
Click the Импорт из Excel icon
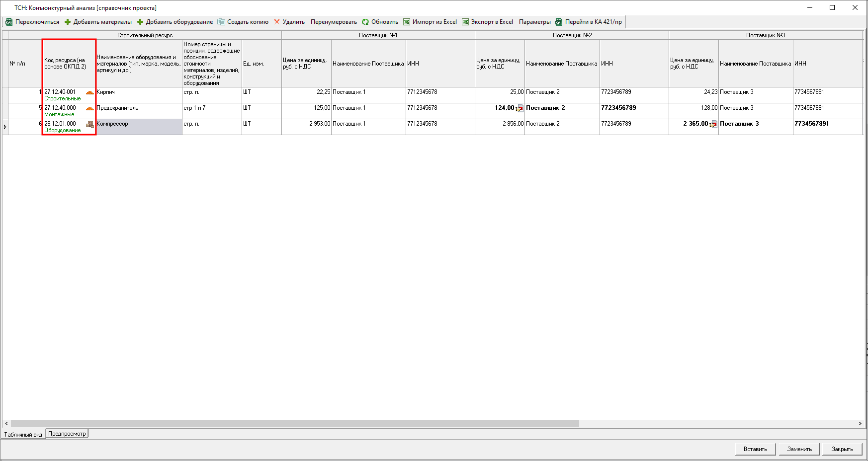[407, 22]
